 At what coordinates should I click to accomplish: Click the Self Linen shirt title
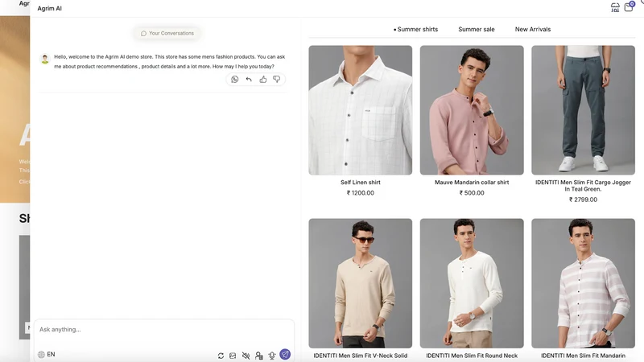(x=360, y=183)
